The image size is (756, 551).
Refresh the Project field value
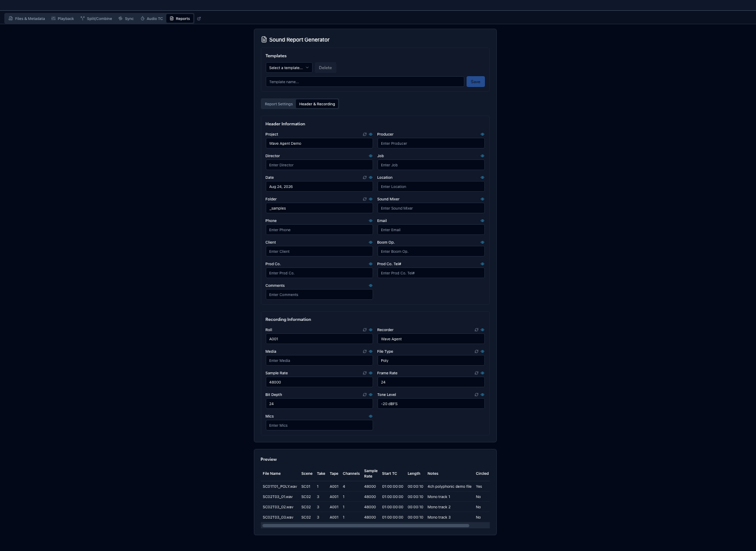click(364, 134)
